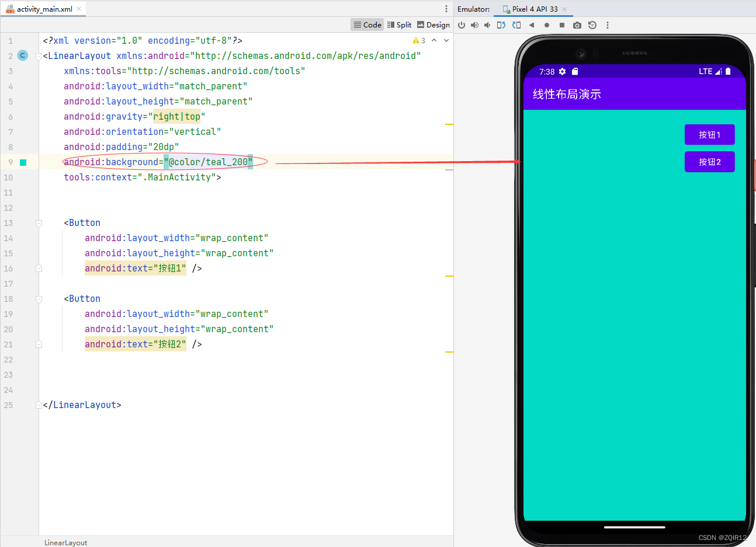Click xmlns:tools attribute on line 3
756x547 pixels.
pyautogui.click(x=185, y=71)
